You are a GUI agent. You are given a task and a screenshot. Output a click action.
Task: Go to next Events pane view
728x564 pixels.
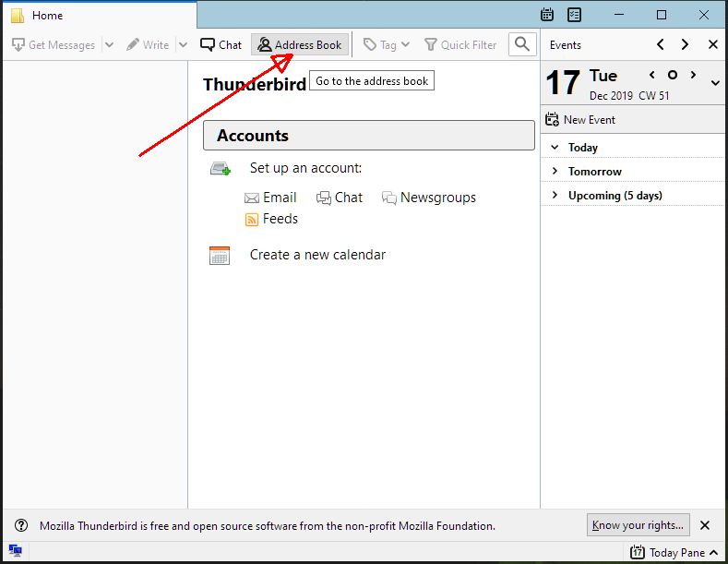(x=685, y=44)
